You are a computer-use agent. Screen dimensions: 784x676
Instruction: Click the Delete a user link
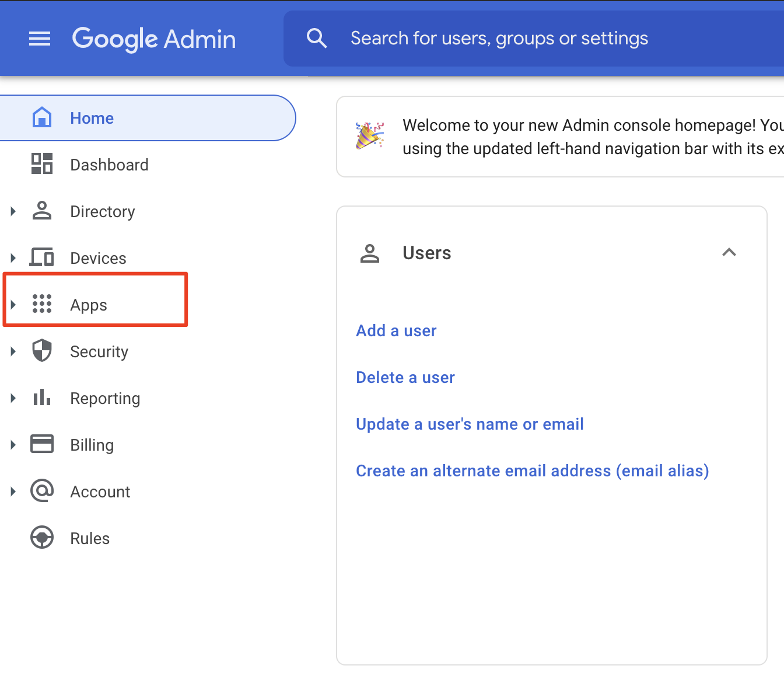click(x=405, y=377)
